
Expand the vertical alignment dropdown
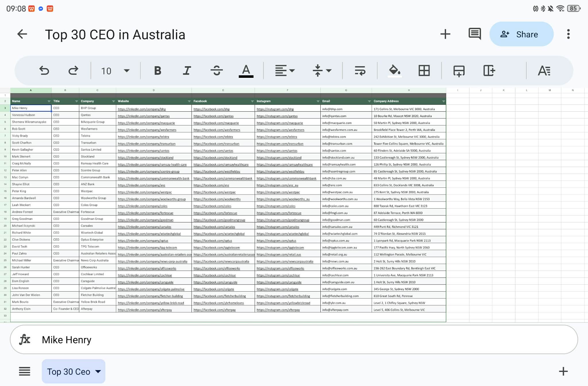[x=322, y=71]
